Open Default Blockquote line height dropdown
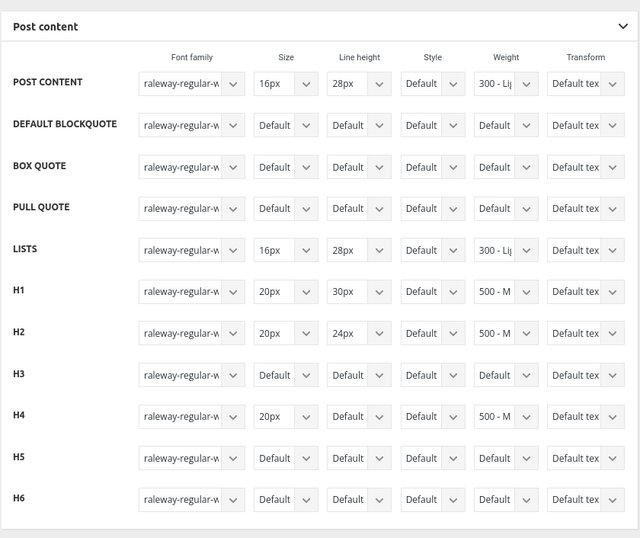640x538 pixels. [359, 125]
